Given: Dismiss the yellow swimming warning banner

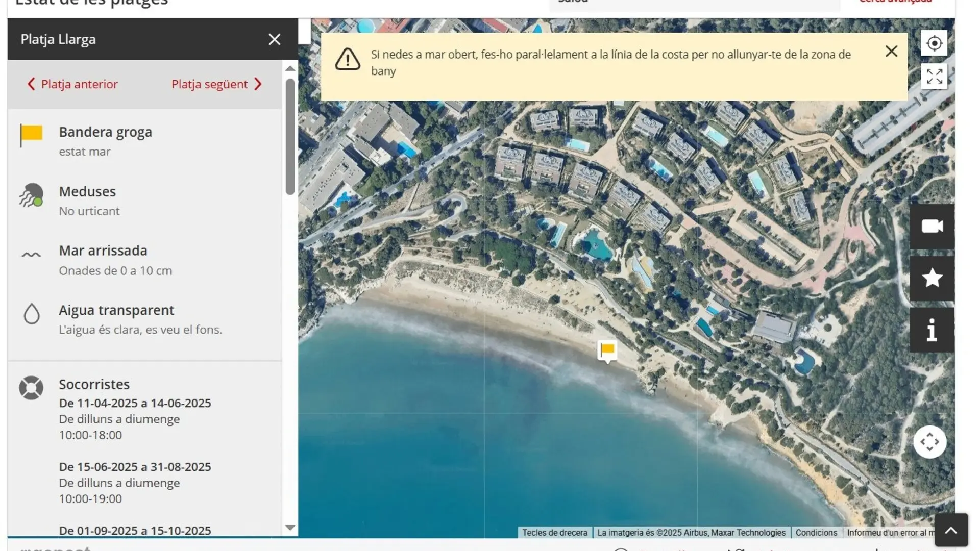Looking at the screenshot, I should pyautogui.click(x=891, y=51).
